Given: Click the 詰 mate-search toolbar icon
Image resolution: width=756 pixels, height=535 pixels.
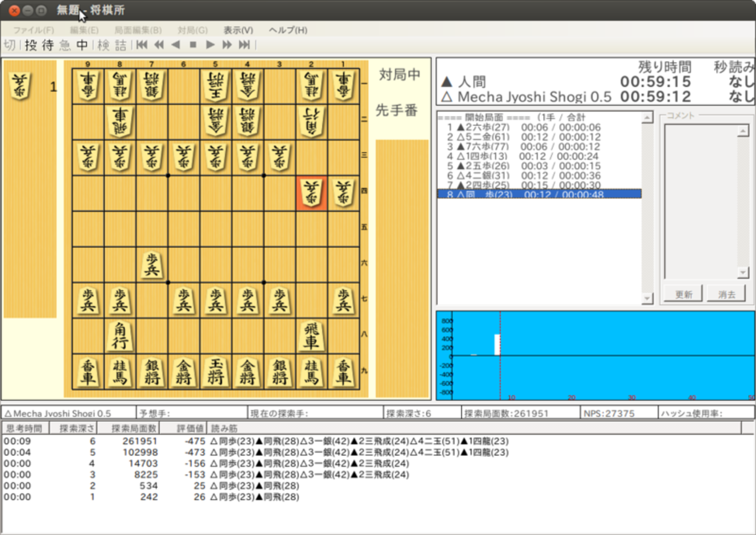Looking at the screenshot, I should pyautogui.click(x=121, y=45).
